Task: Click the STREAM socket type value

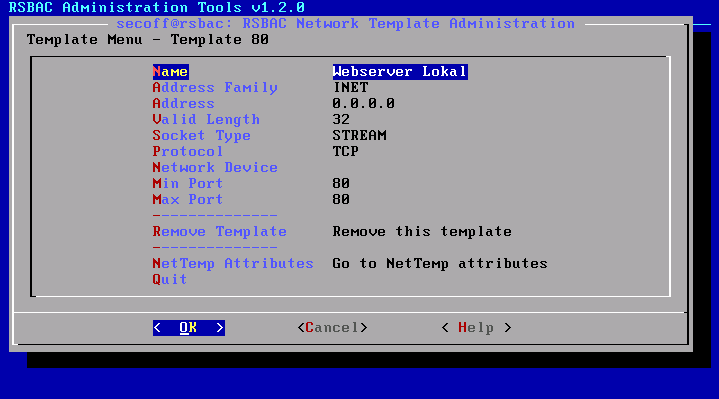Action: (360, 136)
